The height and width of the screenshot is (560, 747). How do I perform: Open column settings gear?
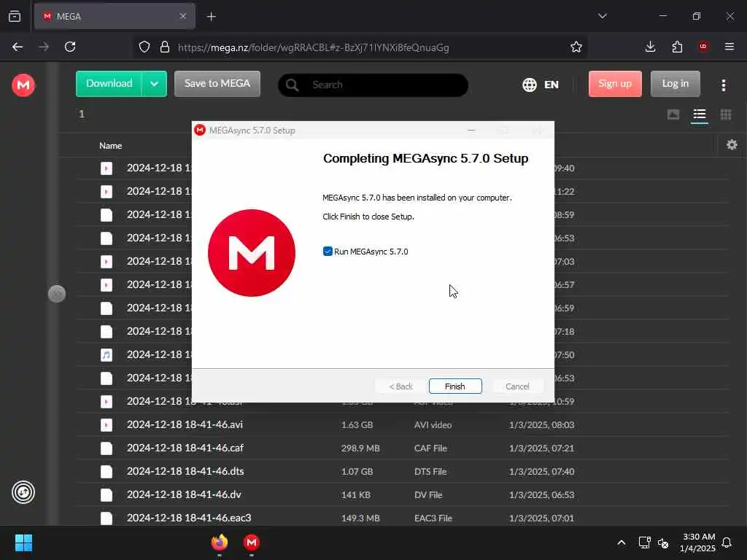click(732, 145)
